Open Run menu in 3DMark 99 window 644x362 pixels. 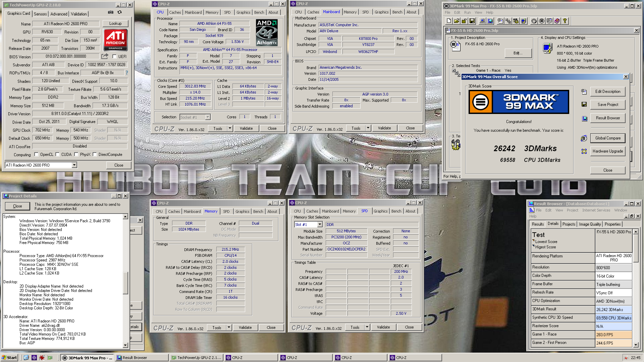(x=467, y=12)
